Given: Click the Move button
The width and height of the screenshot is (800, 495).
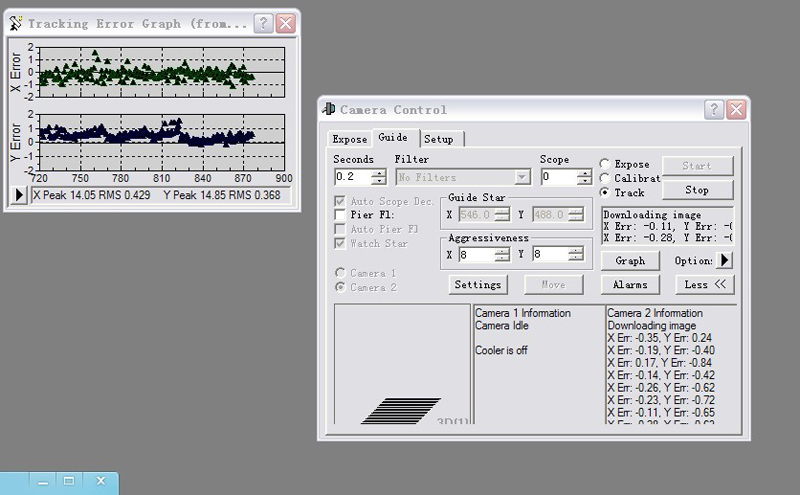Looking at the screenshot, I should click(554, 285).
